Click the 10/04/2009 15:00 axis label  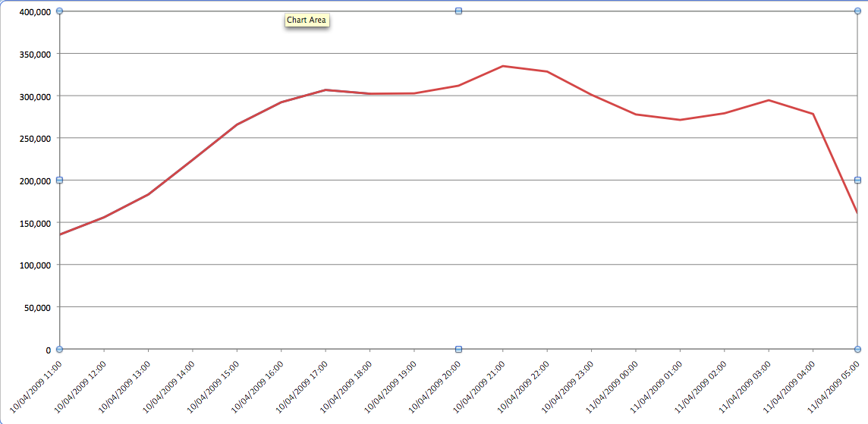pyautogui.click(x=213, y=386)
